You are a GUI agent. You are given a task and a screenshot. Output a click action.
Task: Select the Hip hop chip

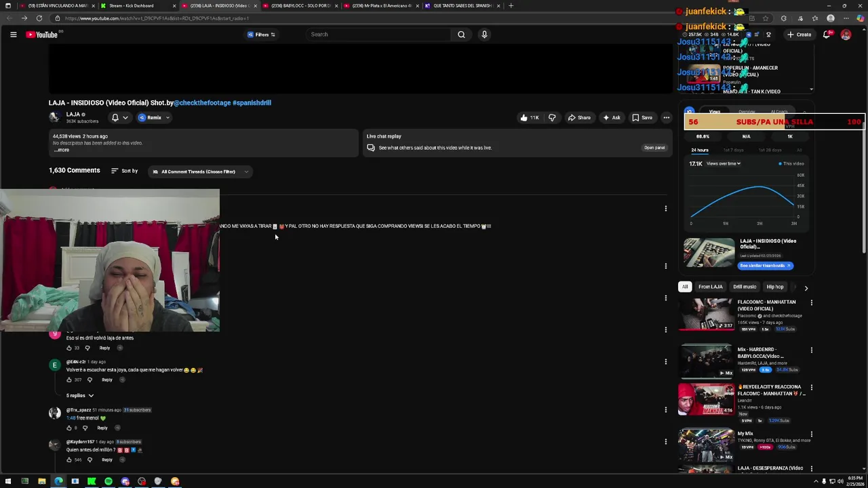pyautogui.click(x=775, y=287)
